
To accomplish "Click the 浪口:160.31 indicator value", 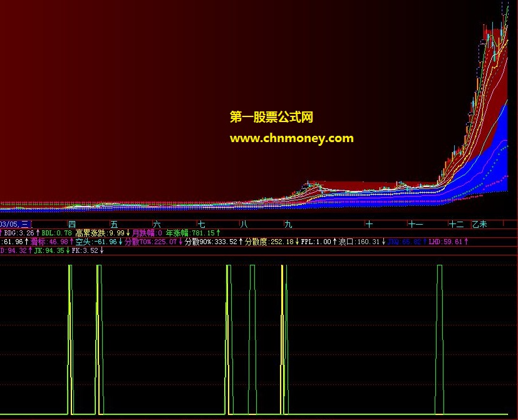I will 359,242.
